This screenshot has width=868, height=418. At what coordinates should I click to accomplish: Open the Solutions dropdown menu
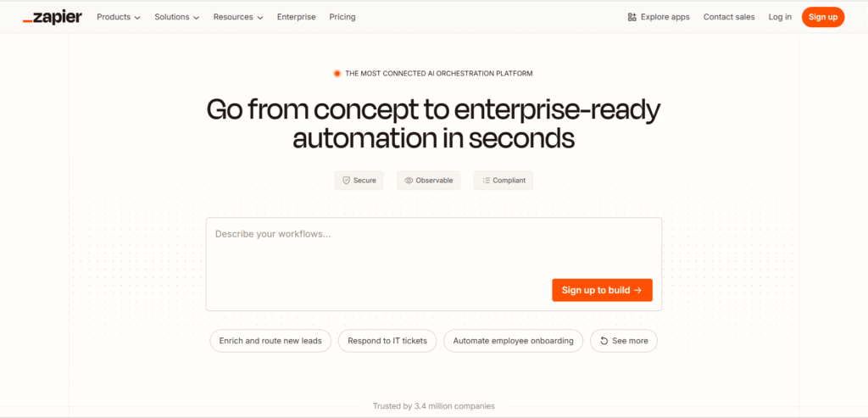[176, 17]
